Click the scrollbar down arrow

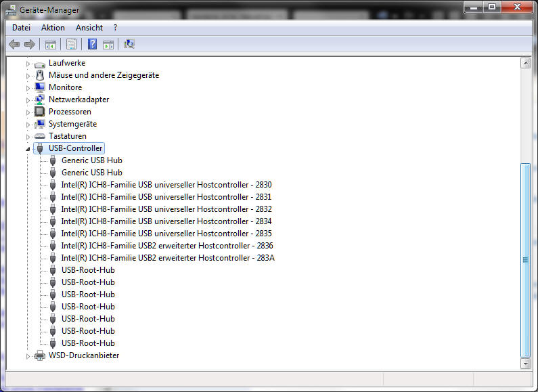point(525,363)
